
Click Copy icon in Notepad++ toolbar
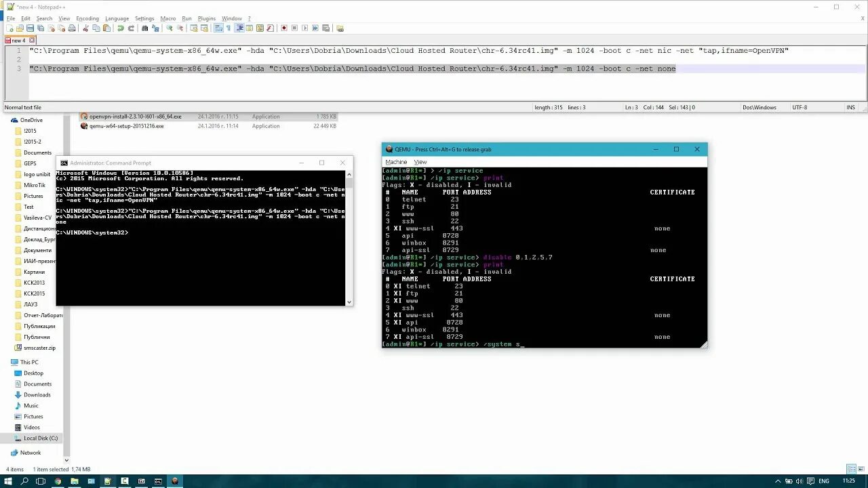coord(96,28)
